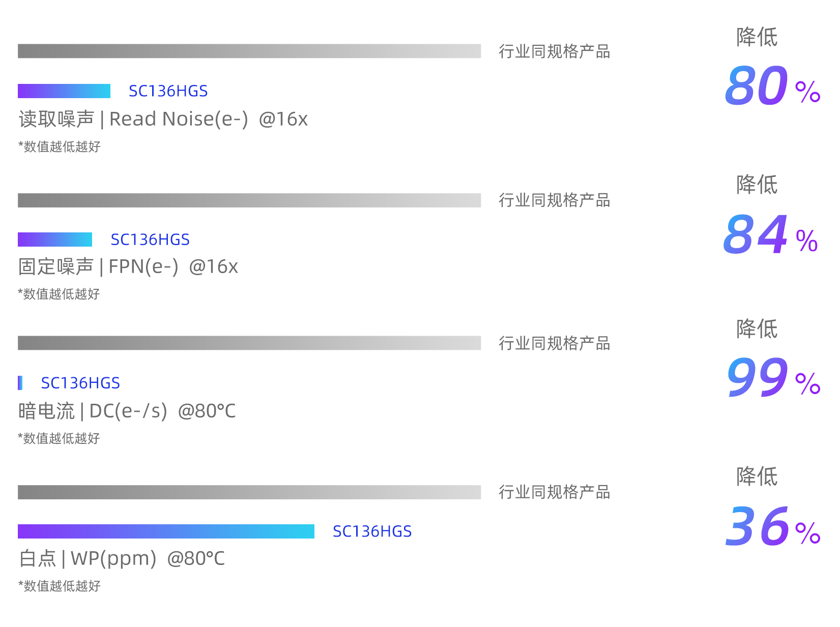This screenshot has width=840, height=627.
Task: Click the gray industry bar above dark current
Action: (249, 343)
